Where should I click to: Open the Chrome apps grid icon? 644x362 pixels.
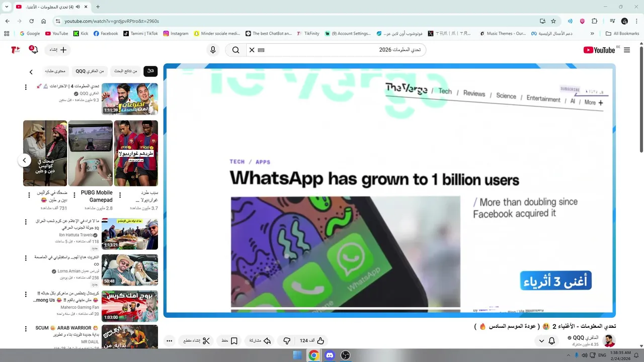(7, 34)
